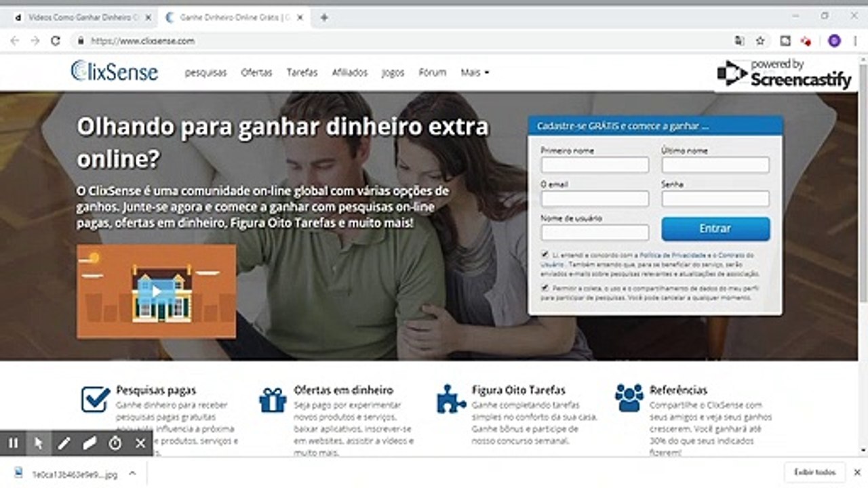Uncheck the privacy policy agreement checkbox
Screen dimensions: 868x488
point(545,254)
